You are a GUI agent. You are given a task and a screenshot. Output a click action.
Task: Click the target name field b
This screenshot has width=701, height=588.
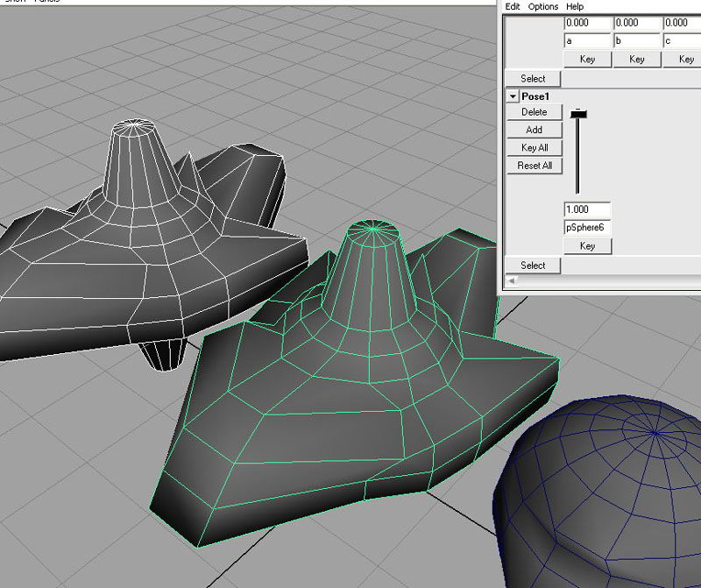(x=637, y=40)
